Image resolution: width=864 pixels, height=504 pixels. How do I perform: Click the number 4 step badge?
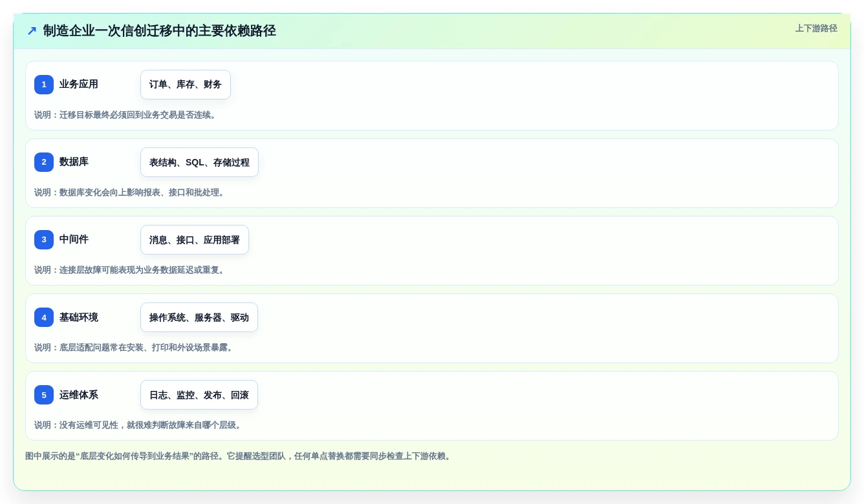coord(44,317)
